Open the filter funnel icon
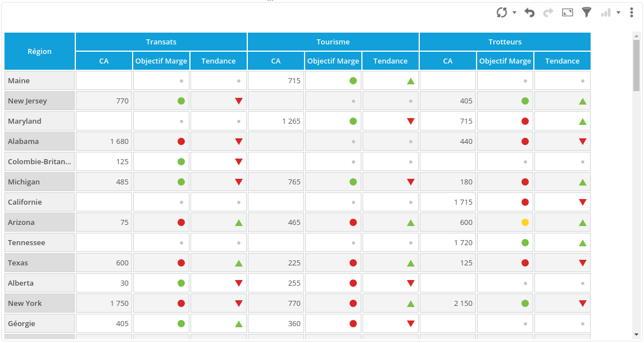The height and width of the screenshot is (343, 644). tap(587, 12)
